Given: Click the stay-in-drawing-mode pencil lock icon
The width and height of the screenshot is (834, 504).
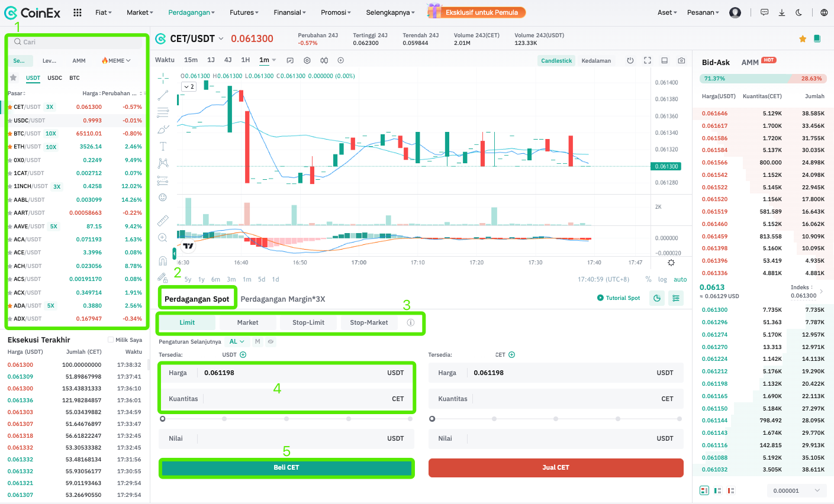Looking at the screenshot, I should click(163, 277).
